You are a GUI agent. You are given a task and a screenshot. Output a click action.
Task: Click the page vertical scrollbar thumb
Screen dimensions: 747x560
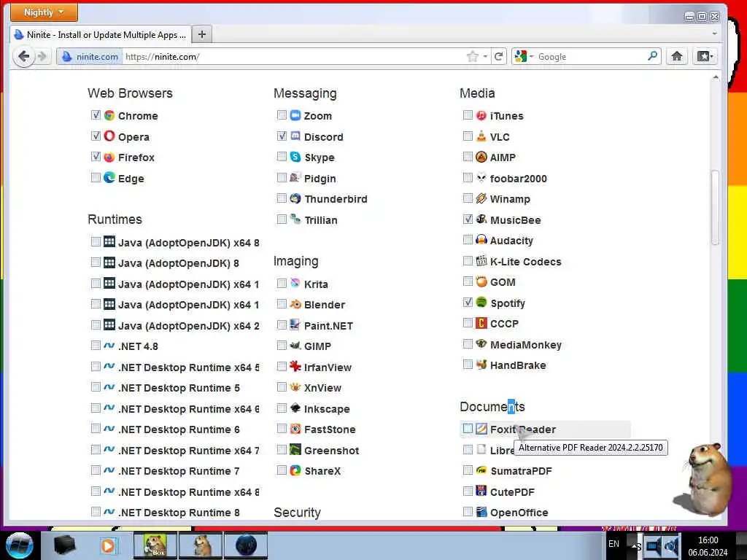(715, 207)
